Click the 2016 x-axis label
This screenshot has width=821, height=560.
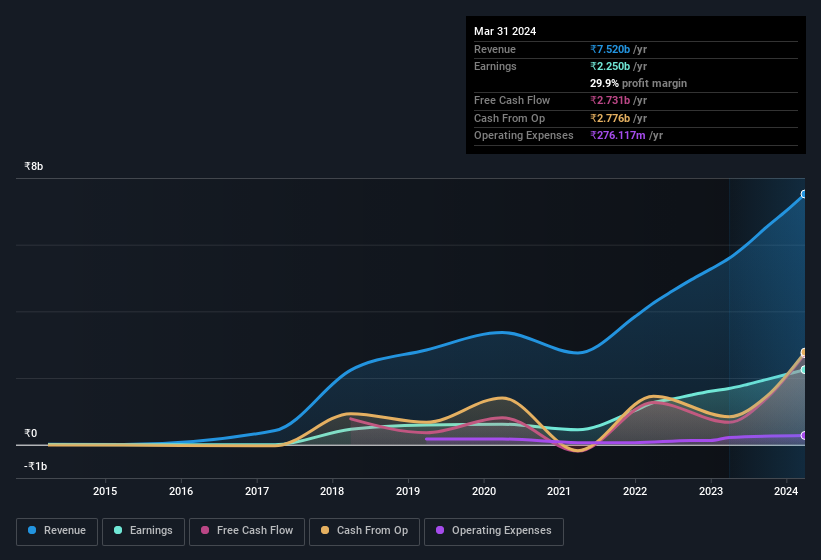(181, 491)
